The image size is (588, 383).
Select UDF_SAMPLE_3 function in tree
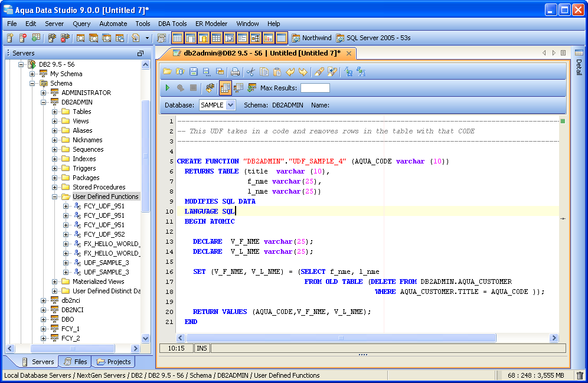pyautogui.click(x=106, y=263)
